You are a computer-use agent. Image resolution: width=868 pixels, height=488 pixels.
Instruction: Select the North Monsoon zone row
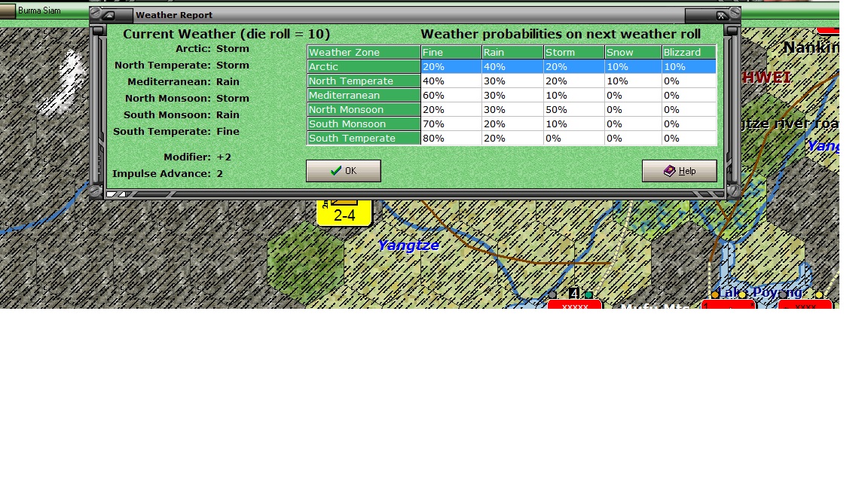click(x=512, y=109)
